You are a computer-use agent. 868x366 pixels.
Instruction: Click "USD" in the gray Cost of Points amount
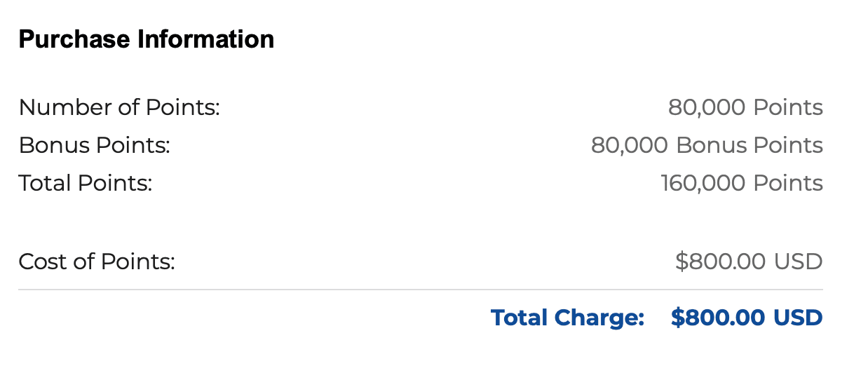[798, 262]
